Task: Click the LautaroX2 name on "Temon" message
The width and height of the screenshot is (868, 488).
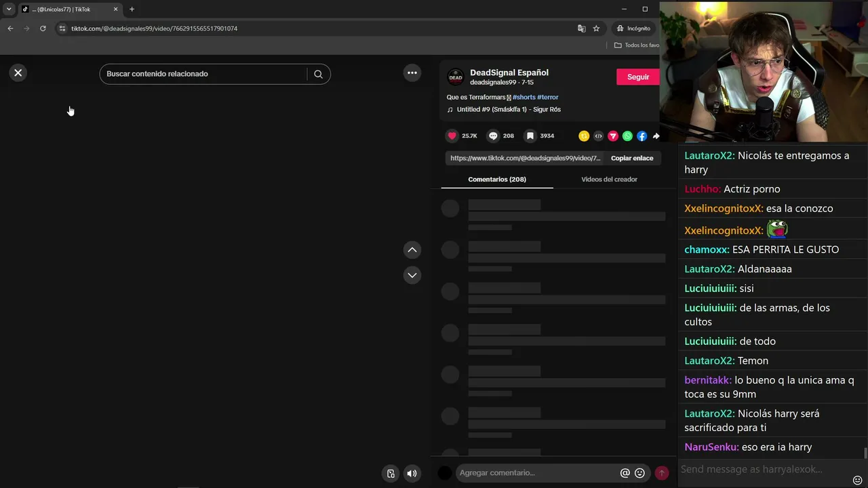Action: tap(709, 361)
